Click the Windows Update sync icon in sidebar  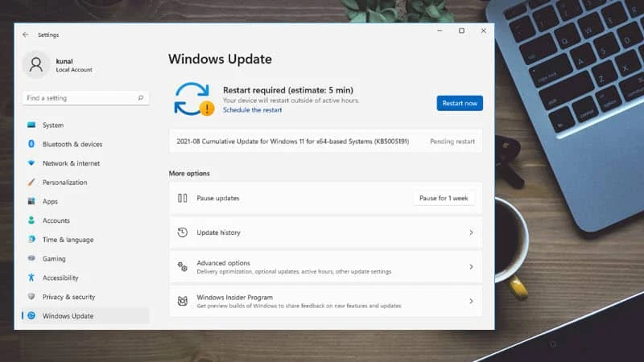[x=31, y=315]
